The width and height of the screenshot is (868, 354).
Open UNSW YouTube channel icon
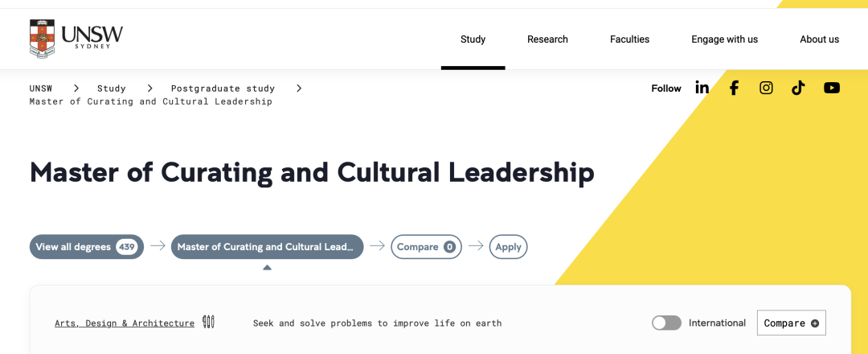point(832,88)
